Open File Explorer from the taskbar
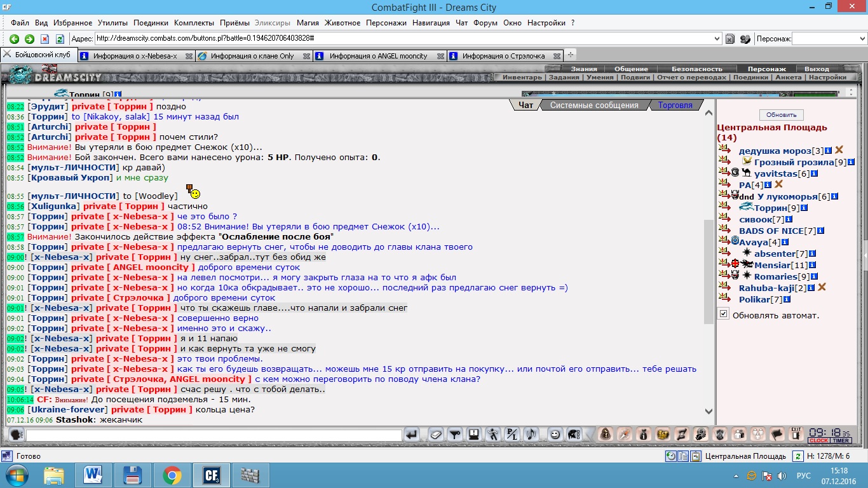The width and height of the screenshot is (868, 488). (54, 475)
